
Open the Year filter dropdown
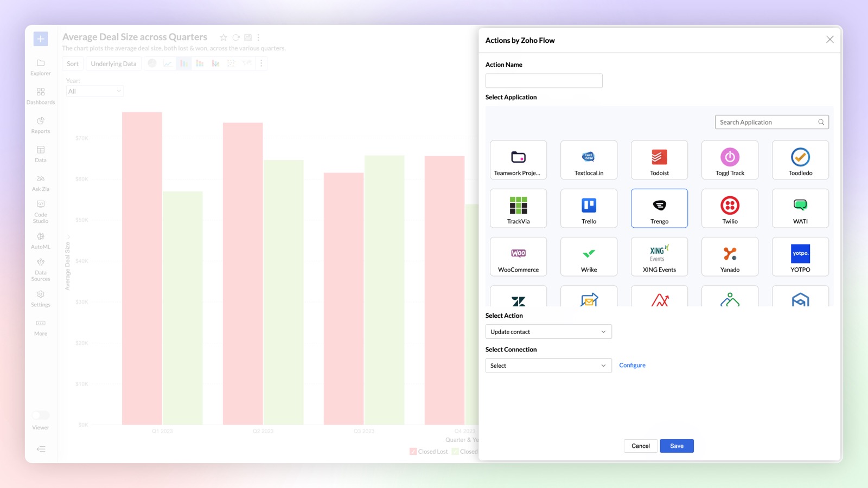(x=95, y=91)
